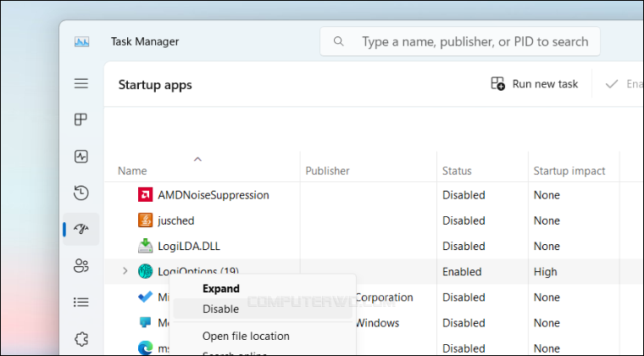Open the hamburger navigation menu
Screen dimensions: 644x356
click(80, 83)
